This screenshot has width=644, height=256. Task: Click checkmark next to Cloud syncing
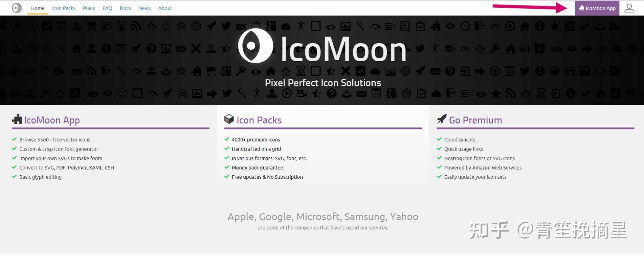click(x=439, y=139)
